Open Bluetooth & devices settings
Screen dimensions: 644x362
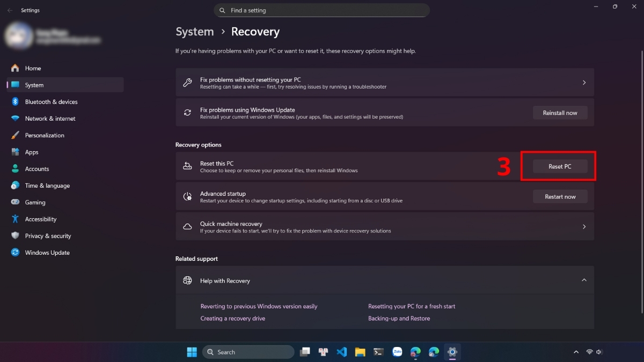51,101
